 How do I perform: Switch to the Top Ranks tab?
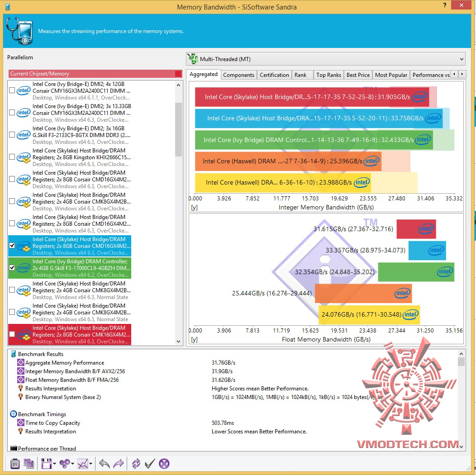328,75
